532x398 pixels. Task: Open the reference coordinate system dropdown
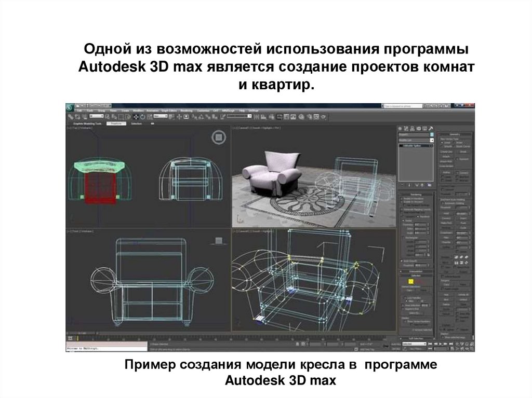click(x=160, y=116)
